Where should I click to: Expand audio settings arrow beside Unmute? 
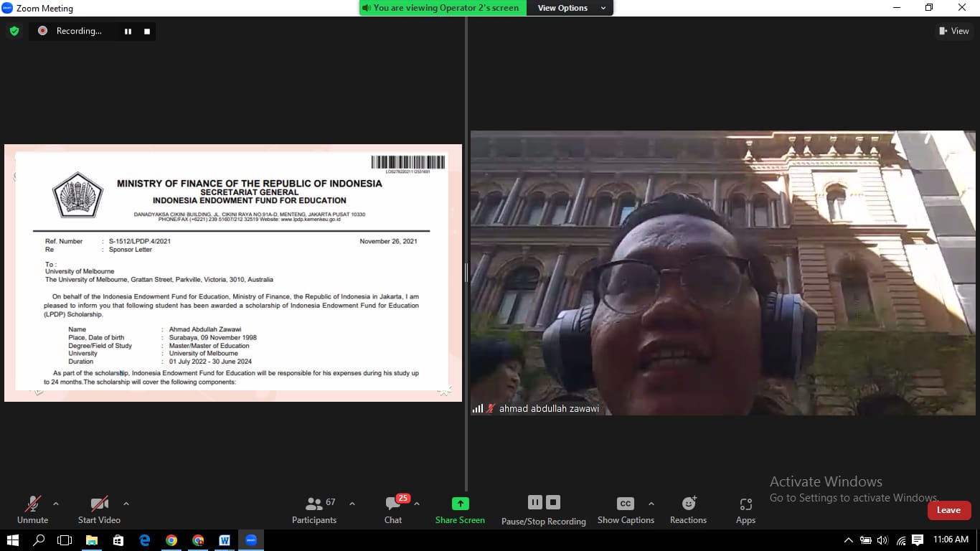coord(56,504)
